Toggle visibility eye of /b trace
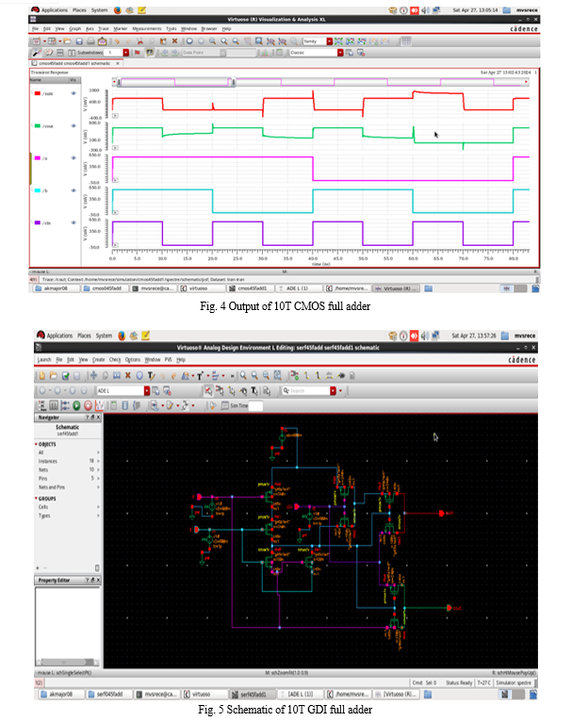The width and height of the screenshot is (588, 721). pyautogui.click(x=73, y=189)
